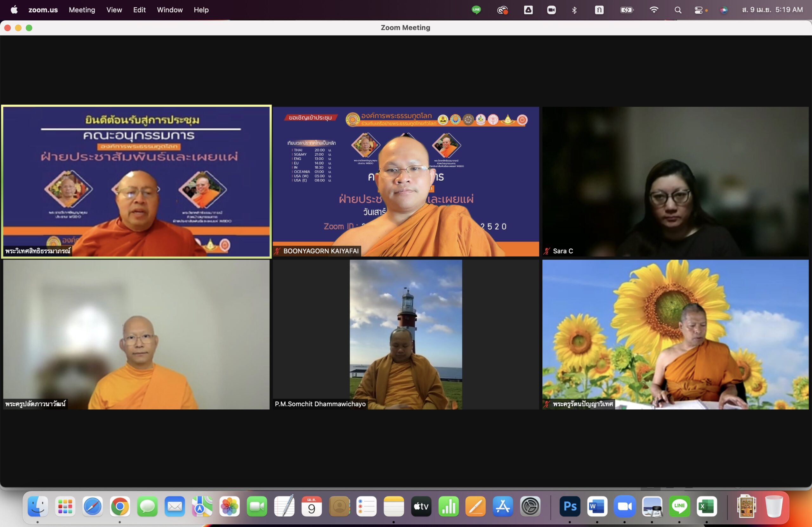Image resolution: width=812 pixels, height=527 pixels.
Task: Open LINE app from the dock
Action: point(679,506)
